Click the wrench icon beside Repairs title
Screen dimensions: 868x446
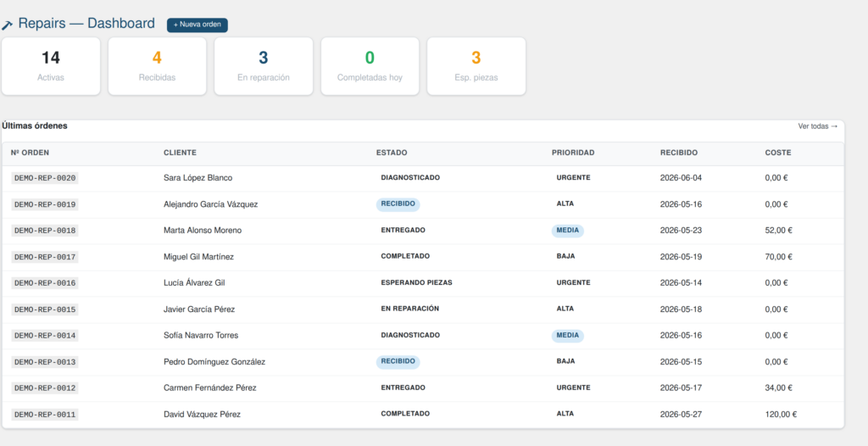click(7, 25)
